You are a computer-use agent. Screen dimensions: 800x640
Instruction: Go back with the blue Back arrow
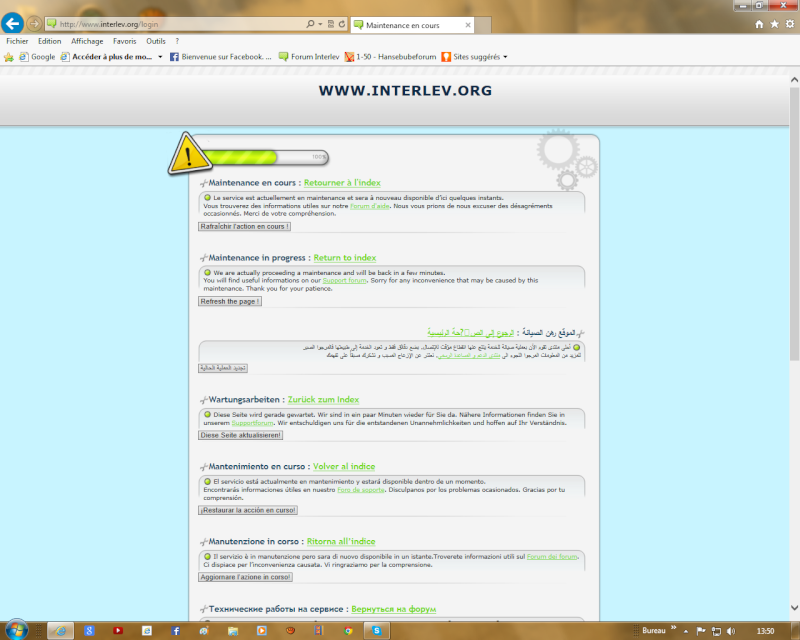(12, 23)
